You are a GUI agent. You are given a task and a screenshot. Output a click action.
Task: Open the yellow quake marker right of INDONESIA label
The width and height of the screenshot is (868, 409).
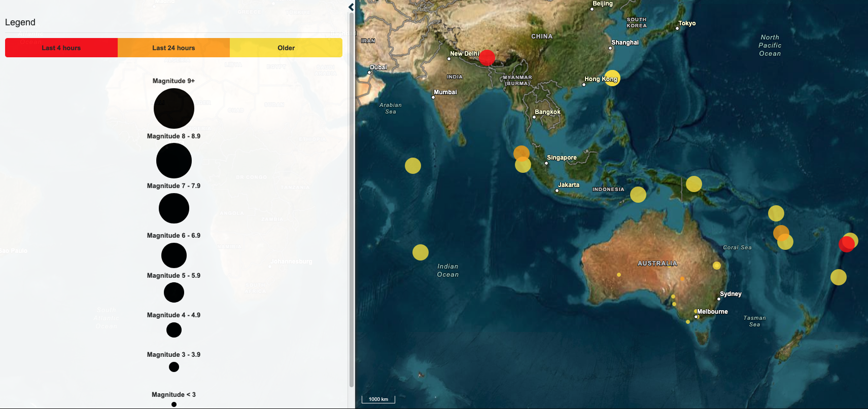pyautogui.click(x=638, y=195)
